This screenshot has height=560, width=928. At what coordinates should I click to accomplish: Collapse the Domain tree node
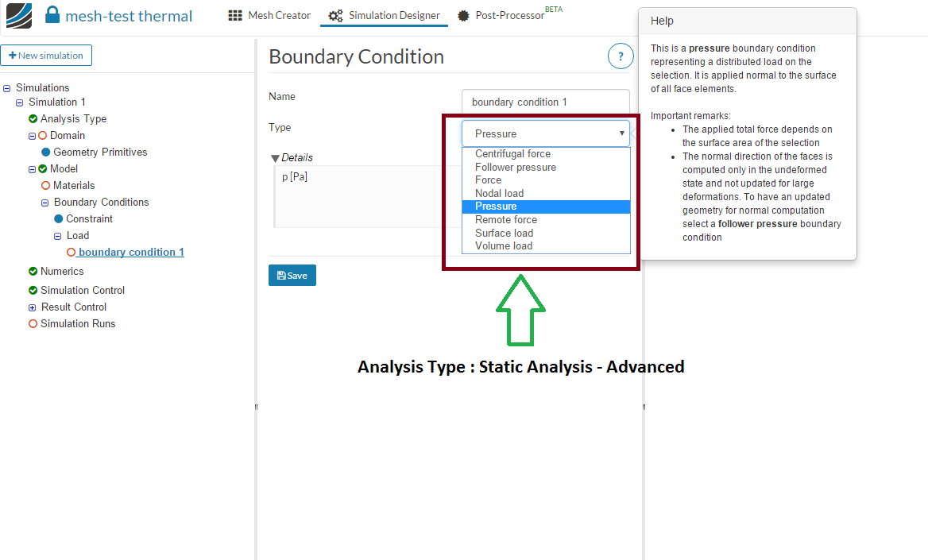[32, 136]
